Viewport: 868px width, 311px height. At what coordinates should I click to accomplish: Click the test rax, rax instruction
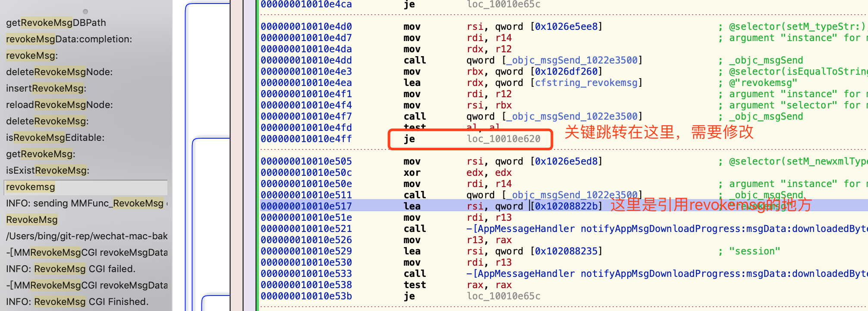point(458,285)
